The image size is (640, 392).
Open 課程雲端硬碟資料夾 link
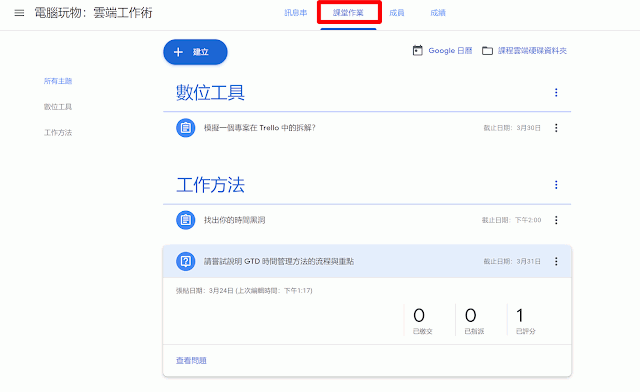(x=532, y=51)
